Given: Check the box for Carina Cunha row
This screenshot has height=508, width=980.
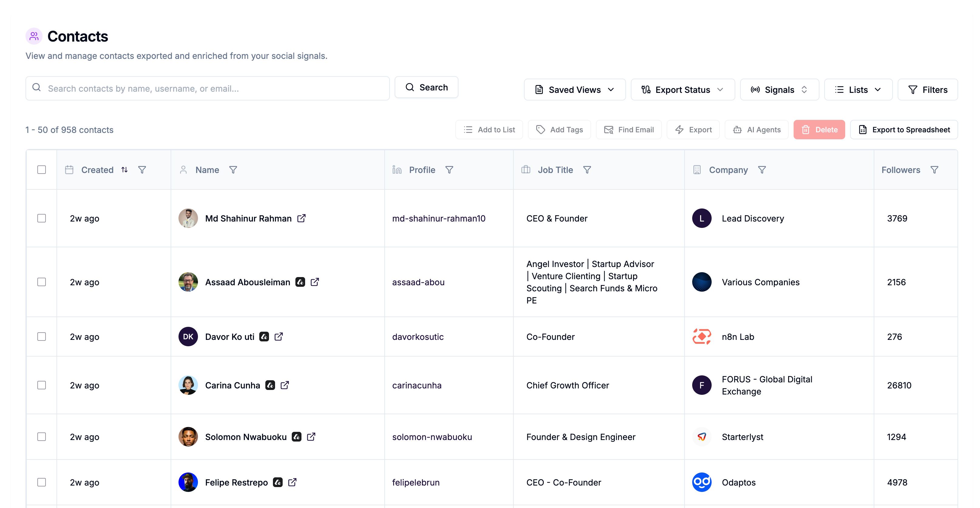Looking at the screenshot, I should (x=42, y=385).
